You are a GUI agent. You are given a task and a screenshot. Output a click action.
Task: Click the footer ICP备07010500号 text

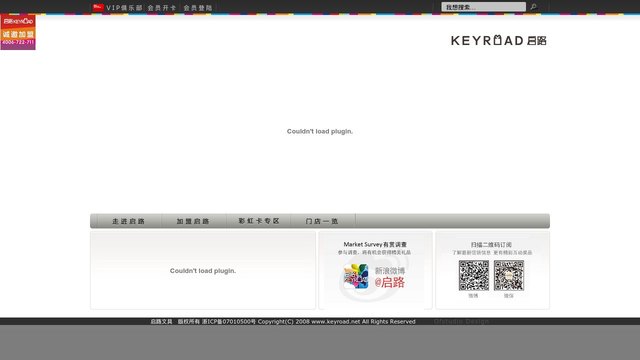click(229, 322)
